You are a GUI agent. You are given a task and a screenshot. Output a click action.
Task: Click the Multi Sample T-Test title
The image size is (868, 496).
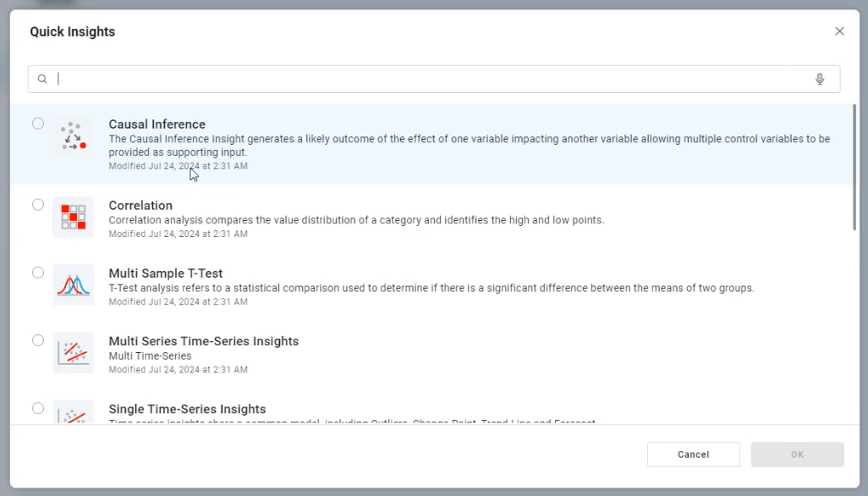pos(166,273)
